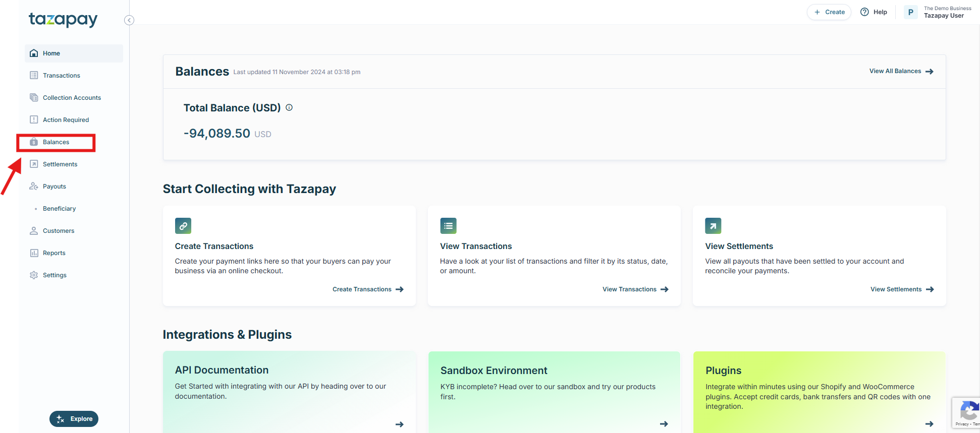Screen dimensions: 980x433
Task: Open the Payouts section
Action: [74, 187]
